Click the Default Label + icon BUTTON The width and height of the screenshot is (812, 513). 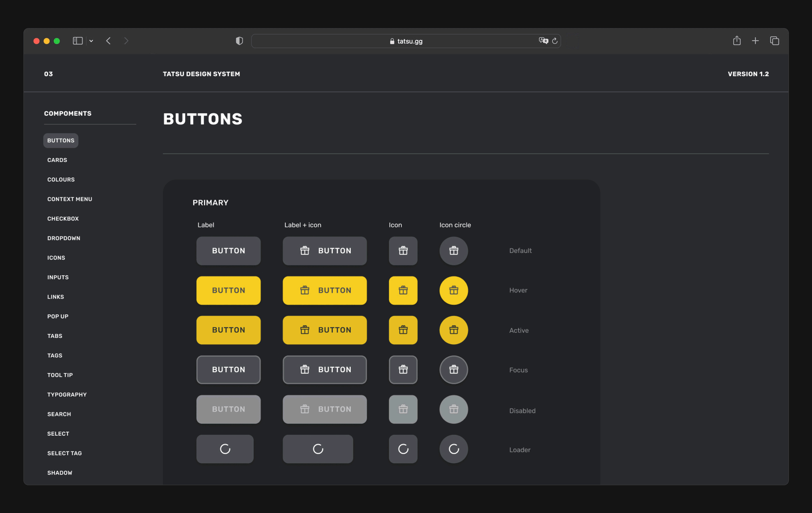click(x=324, y=251)
